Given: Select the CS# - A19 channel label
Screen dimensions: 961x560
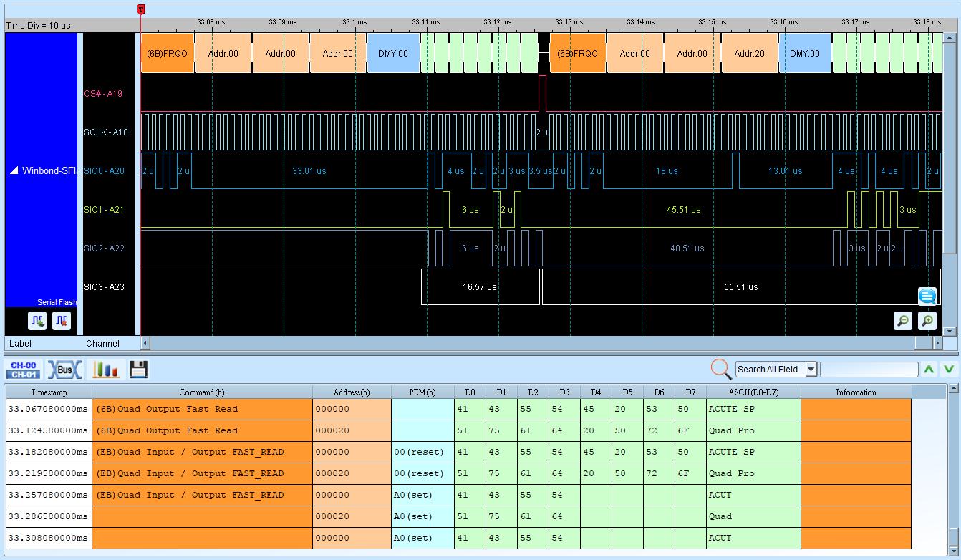Looking at the screenshot, I should coord(104,93).
